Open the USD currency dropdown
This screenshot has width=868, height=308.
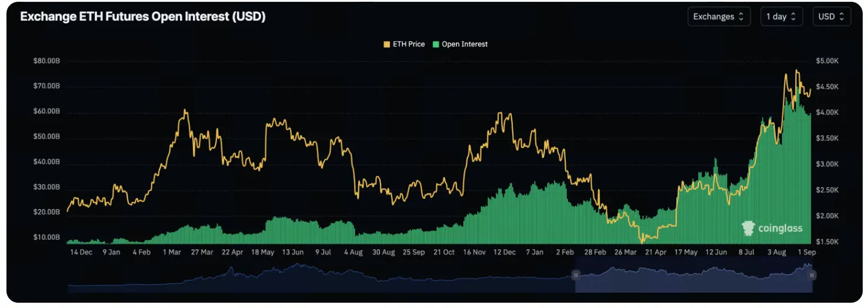pos(832,16)
